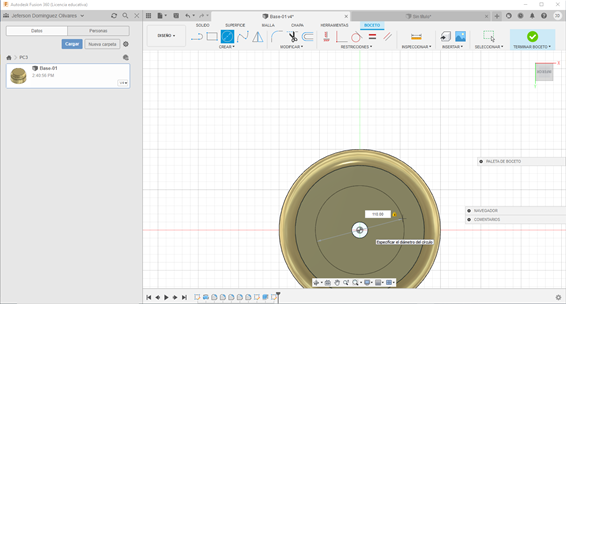Open the Seleccionar dropdown menu
The width and height of the screenshot is (614, 542).
[489, 47]
